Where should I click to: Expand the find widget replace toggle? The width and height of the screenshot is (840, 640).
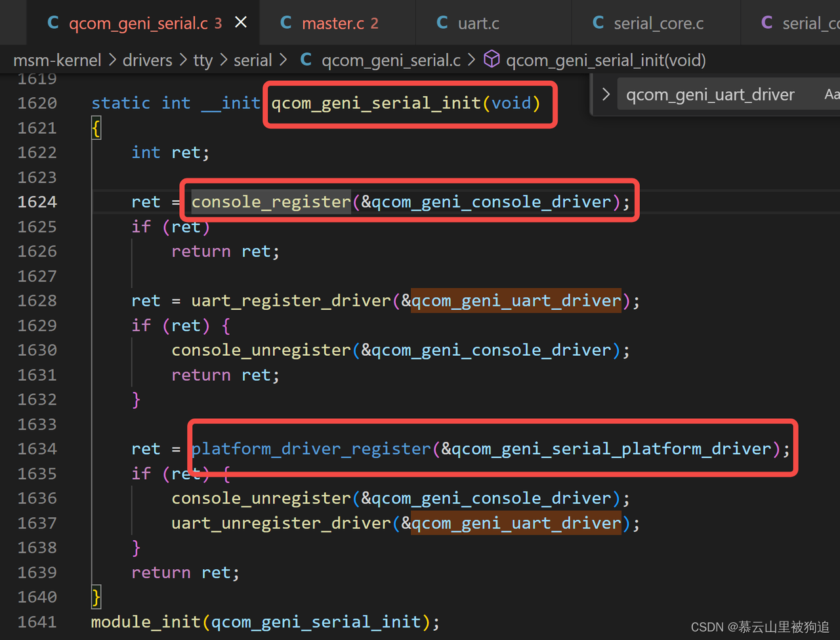pos(606,95)
